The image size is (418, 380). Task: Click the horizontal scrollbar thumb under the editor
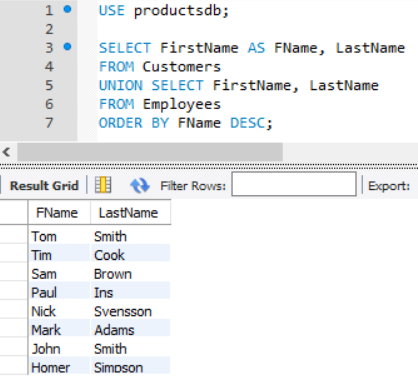coord(150,152)
